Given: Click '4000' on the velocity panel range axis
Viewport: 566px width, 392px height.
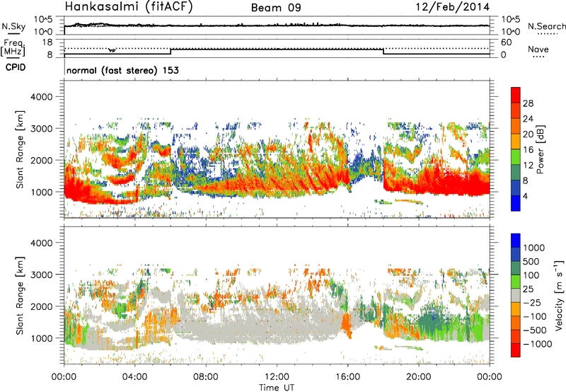Looking at the screenshot, I should coord(41,243).
